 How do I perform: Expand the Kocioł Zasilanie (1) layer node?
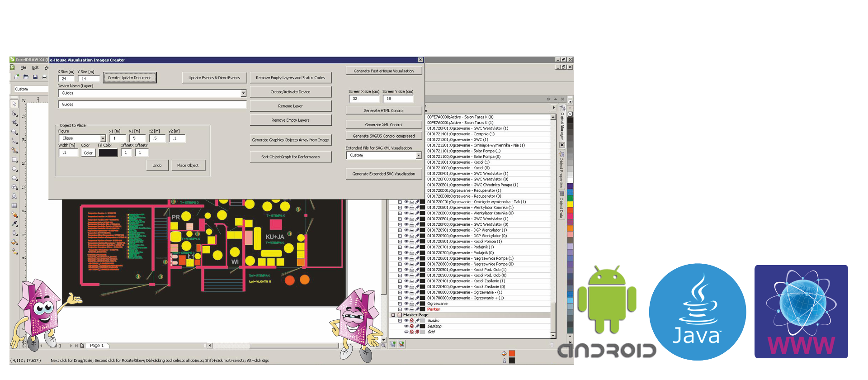pos(400,281)
